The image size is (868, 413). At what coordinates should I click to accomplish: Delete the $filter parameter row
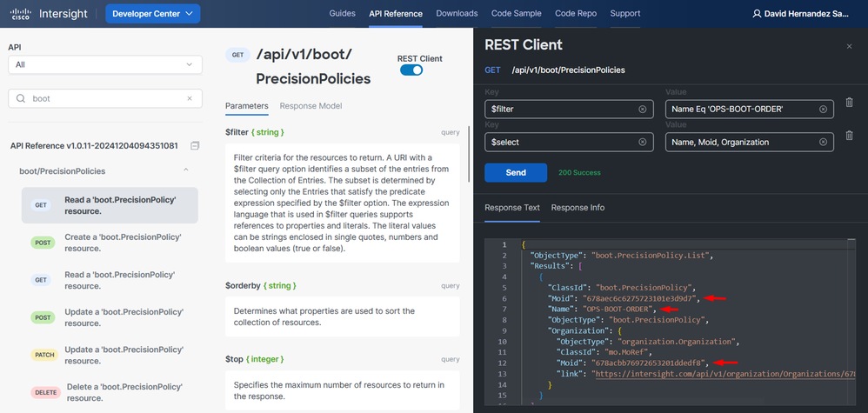tap(849, 103)
